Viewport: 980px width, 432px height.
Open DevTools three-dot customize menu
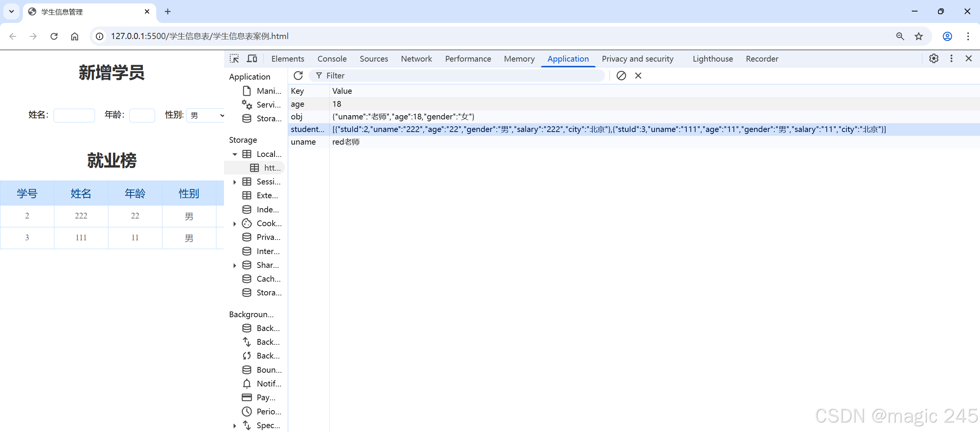pyautogui.click(x=951, y=59)
